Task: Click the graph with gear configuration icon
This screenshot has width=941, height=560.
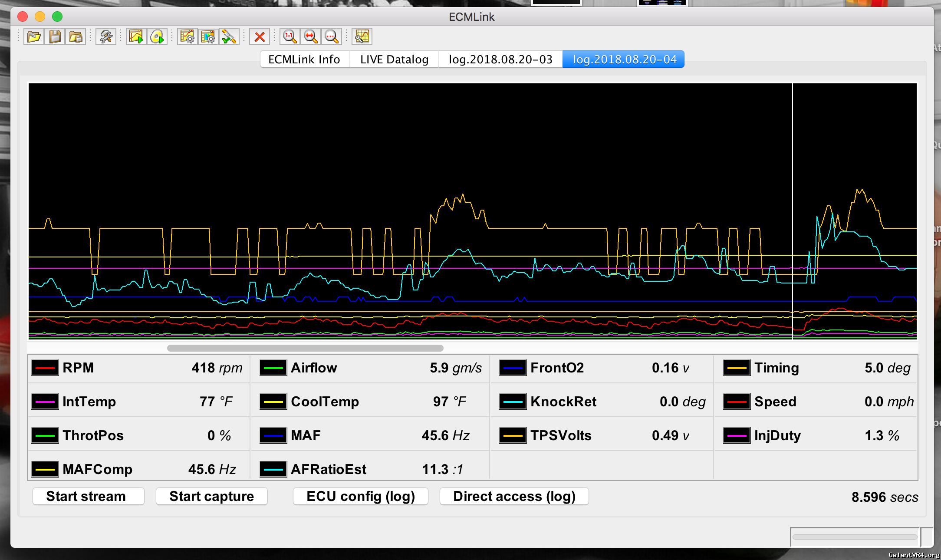Action: (x=188, y=37)
